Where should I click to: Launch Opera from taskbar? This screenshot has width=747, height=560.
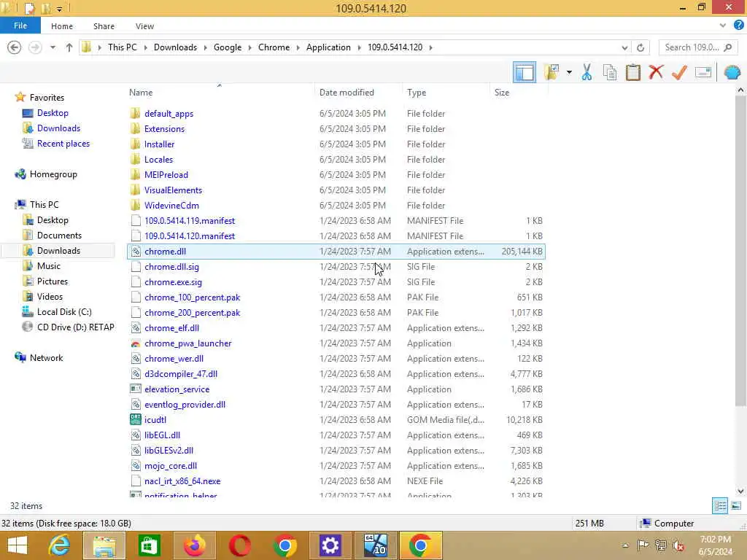(x=239, y=545)
